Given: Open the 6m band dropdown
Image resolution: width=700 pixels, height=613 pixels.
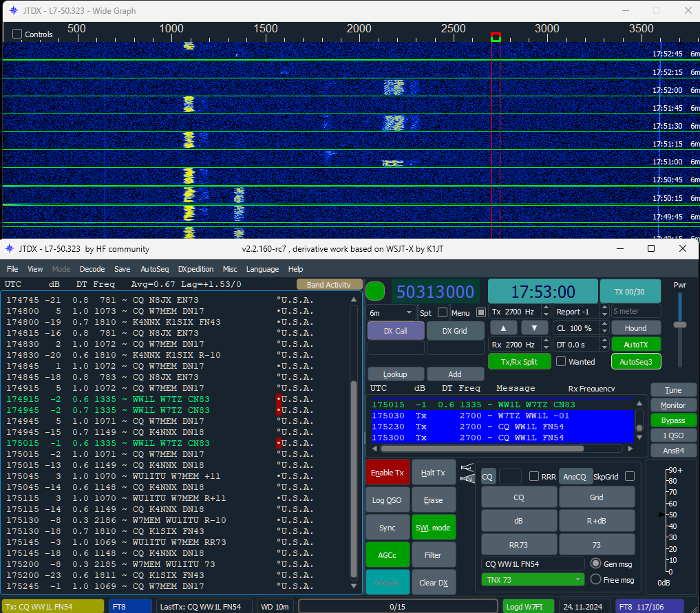Looking at the screenshot, I should (391, 313).
